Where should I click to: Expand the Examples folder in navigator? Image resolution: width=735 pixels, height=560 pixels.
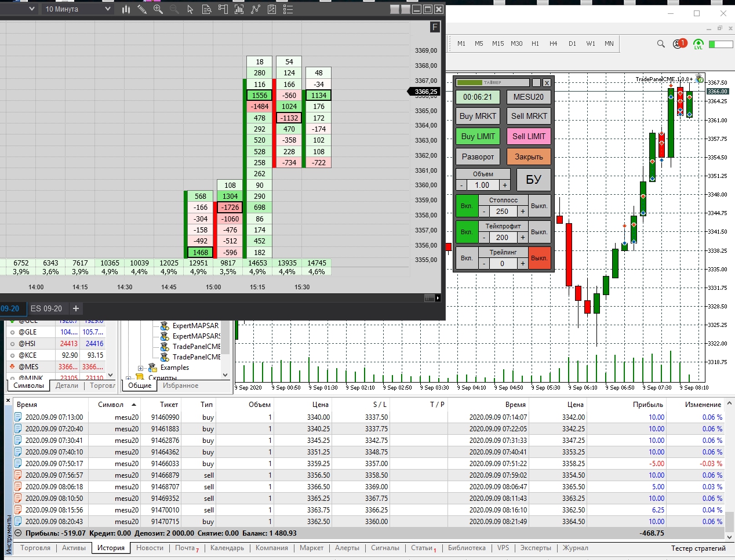click(140, 368)
